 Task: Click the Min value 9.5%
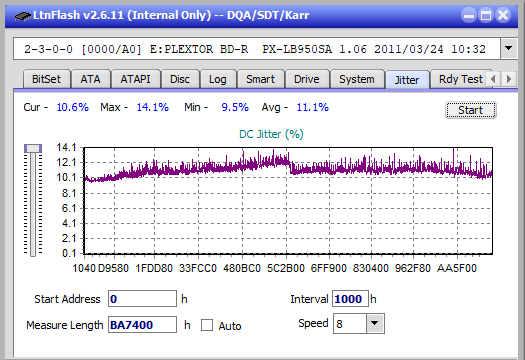point(235,107)
